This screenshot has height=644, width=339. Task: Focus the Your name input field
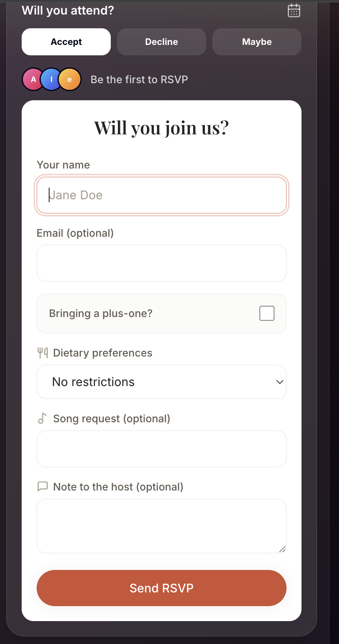[162, 195]
